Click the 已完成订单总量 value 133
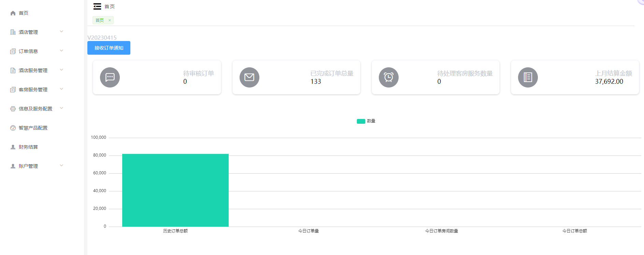The width and height of the screenshot is (644, 255). (316, 81)
